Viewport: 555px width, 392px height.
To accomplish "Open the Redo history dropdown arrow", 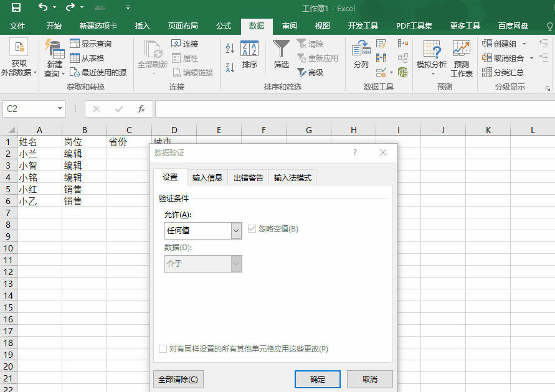I will 82,7.
